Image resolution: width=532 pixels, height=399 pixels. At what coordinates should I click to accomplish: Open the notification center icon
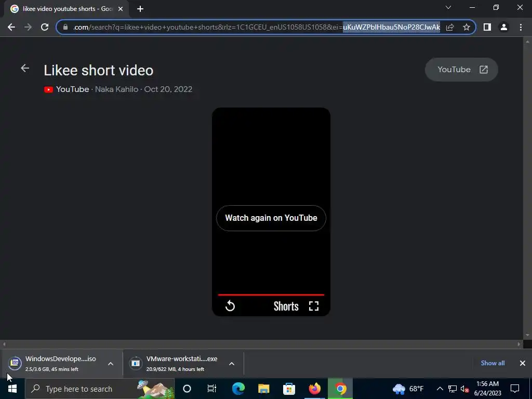[x=515, y=389]
